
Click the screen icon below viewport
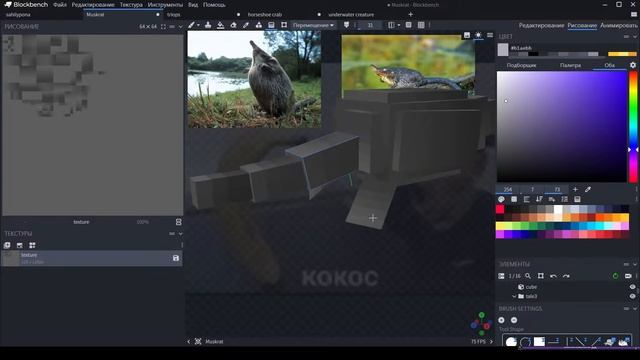198,341
